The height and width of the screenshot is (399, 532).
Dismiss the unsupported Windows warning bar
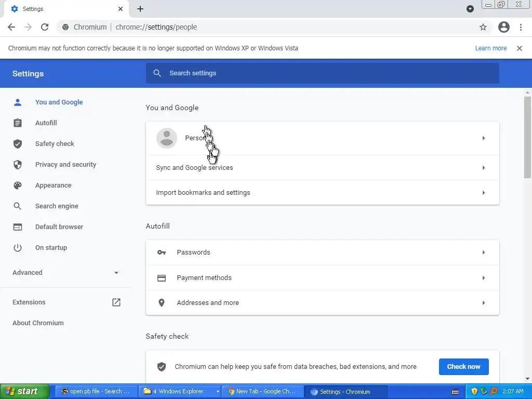[x=520, y=48]
